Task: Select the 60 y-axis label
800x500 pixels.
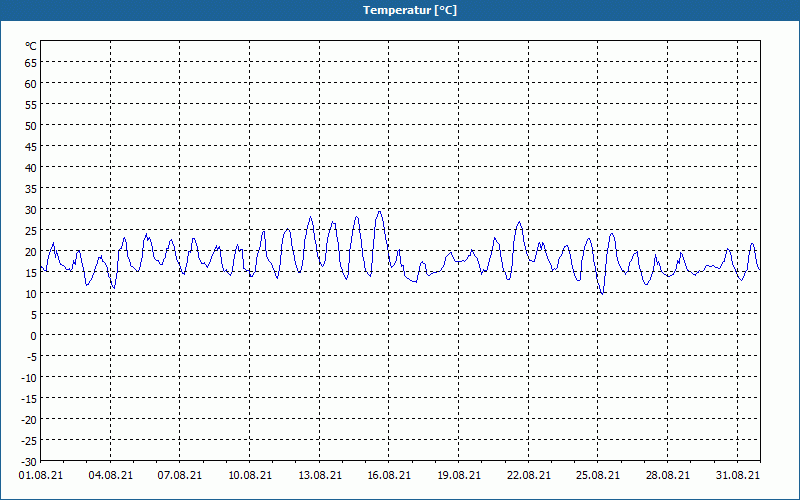Action: coord(31,84)
